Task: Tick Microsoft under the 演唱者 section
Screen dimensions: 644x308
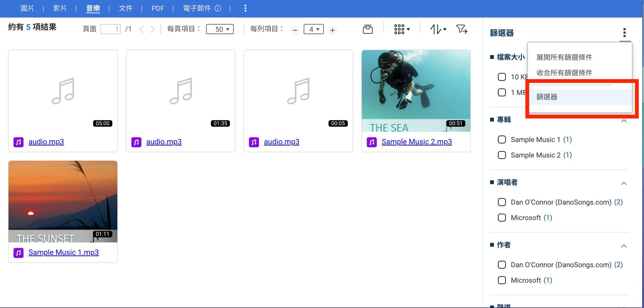Action: (x=502, y=218)
